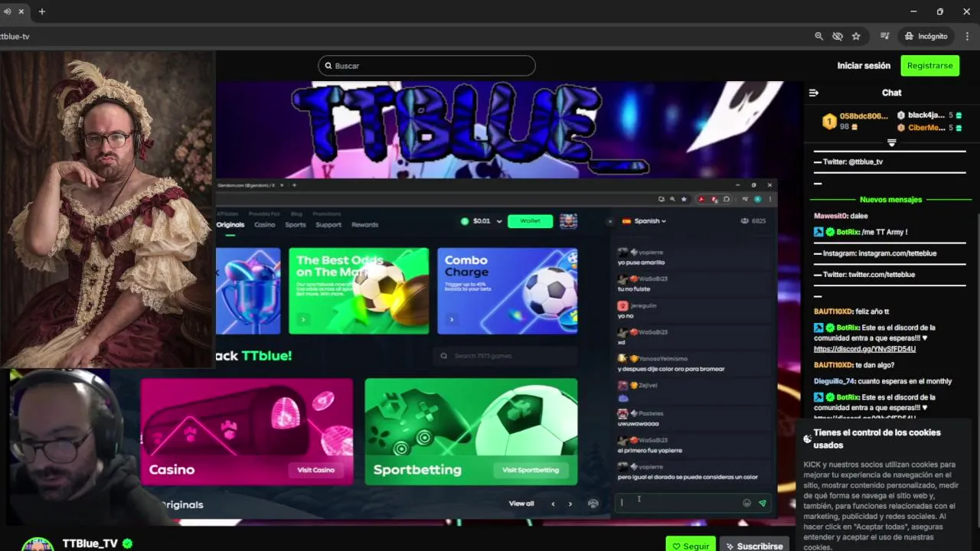The image size is (980, 551).
Task: Collapse the chat panel with arrow icon
Action: coord(814,93)
